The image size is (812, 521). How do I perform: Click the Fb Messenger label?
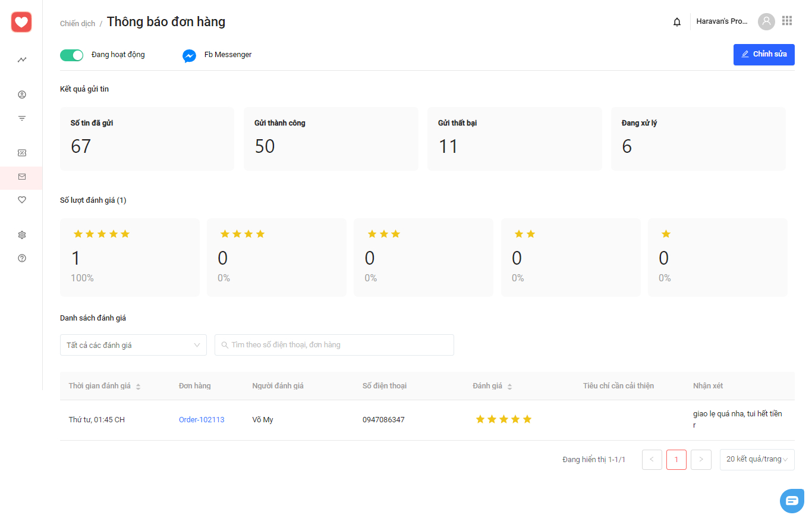point(228,55)
